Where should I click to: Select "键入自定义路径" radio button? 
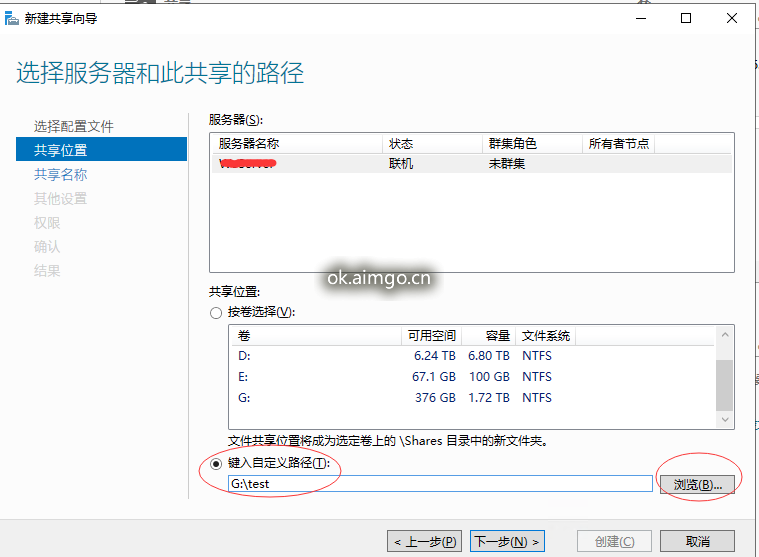tap(216, 463)
